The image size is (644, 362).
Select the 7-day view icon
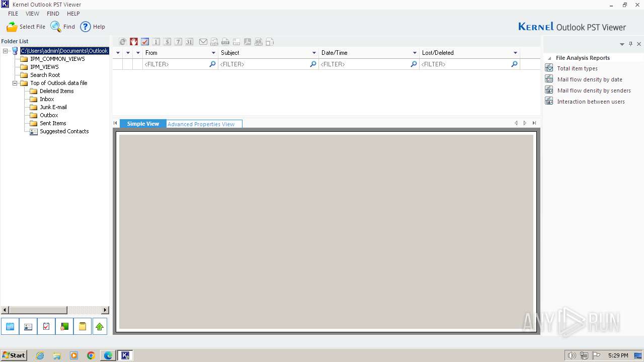coord(178,42)
